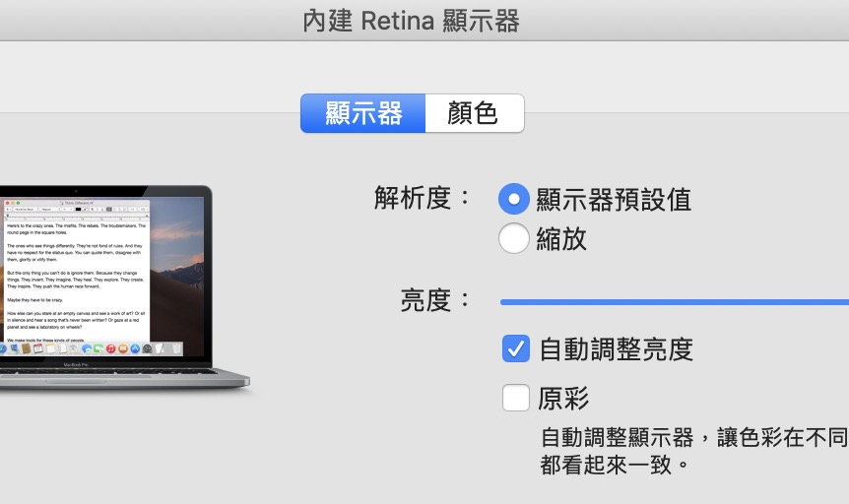849x504 pixels.
Task: Click the 自動調整亮度 label text
Action: point(616,348)
